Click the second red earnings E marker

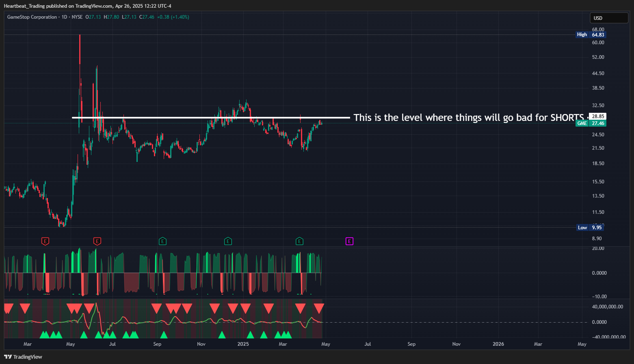pyautogui.click(x=97, y=241)
